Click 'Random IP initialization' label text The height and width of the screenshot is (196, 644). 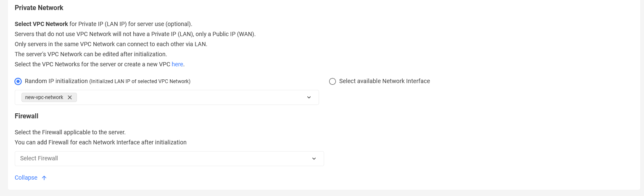pos(56,81)
